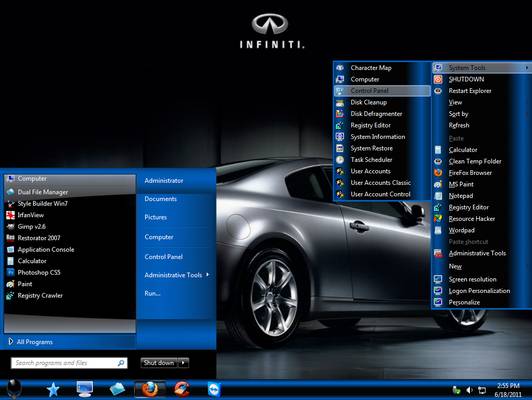Click the Start orb on the taskbar

(14, 388)
